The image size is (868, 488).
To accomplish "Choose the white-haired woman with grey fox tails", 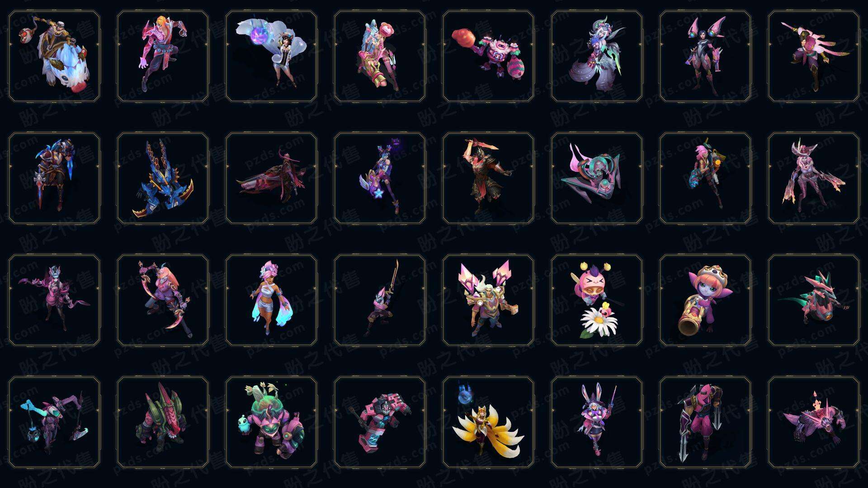I will (x=597, y=56).
